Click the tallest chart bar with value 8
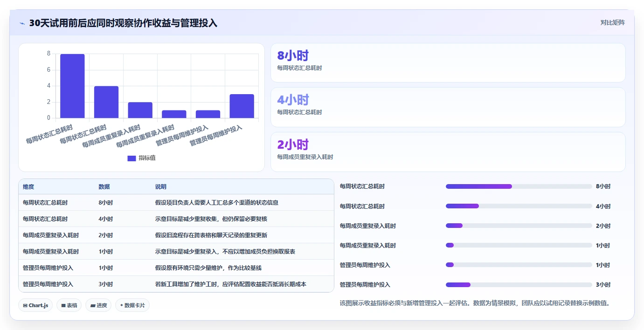 click(x=72, y=86)
